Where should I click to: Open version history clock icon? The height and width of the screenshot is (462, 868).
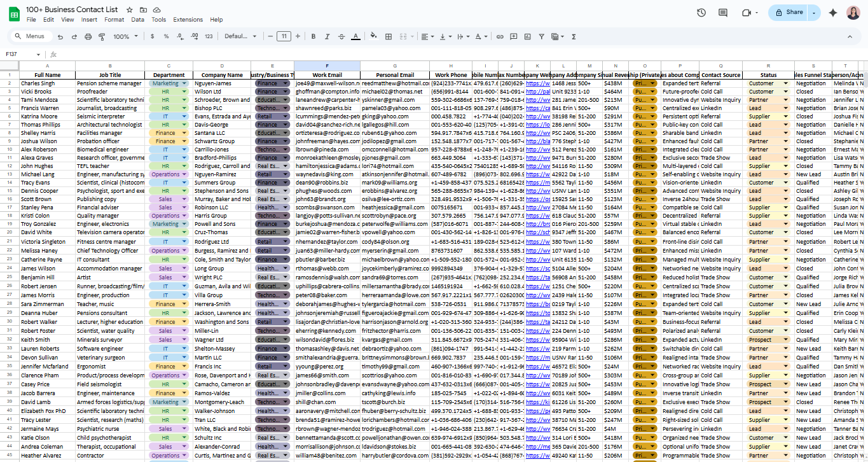(701, 13)
